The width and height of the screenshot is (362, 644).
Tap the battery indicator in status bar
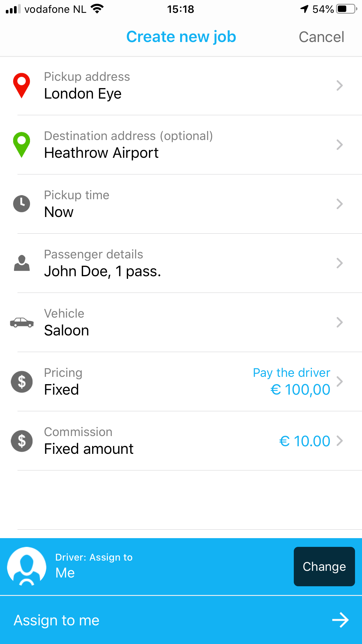point(346,9)
